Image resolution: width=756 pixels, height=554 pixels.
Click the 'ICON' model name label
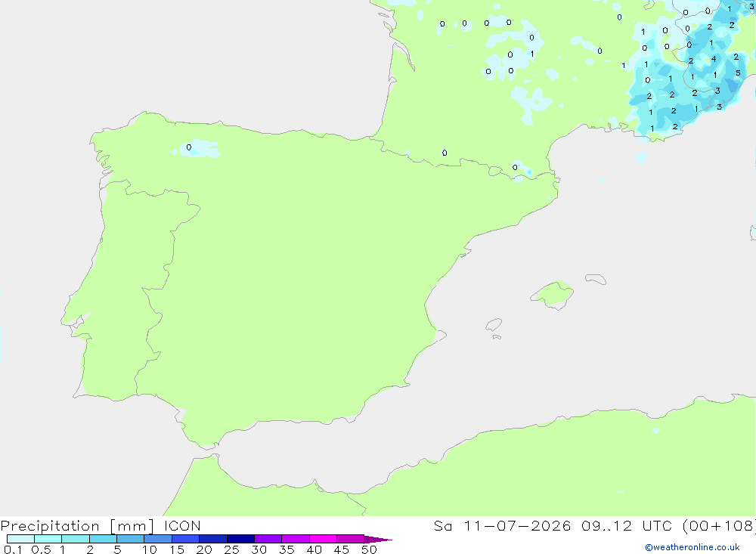click(x=182, y=525)
